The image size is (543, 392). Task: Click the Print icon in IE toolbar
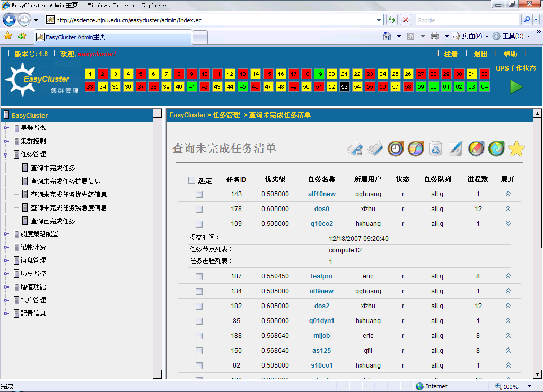435,36
